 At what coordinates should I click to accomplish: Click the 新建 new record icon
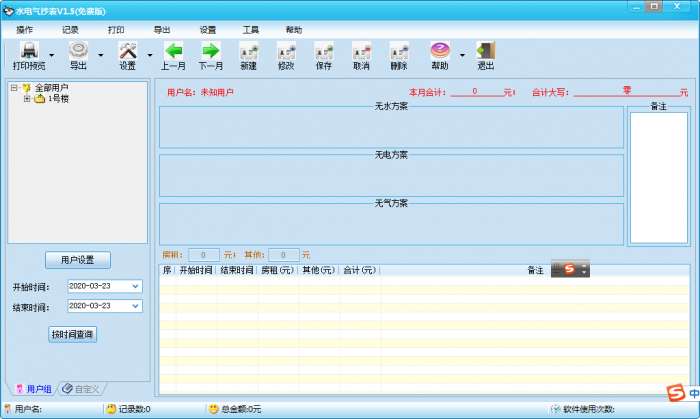[248, 54]
